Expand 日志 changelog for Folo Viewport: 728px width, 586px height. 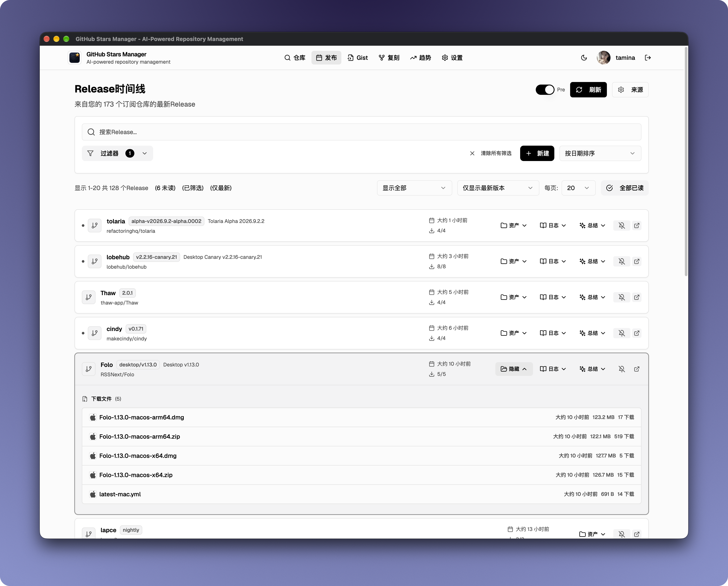553,369
